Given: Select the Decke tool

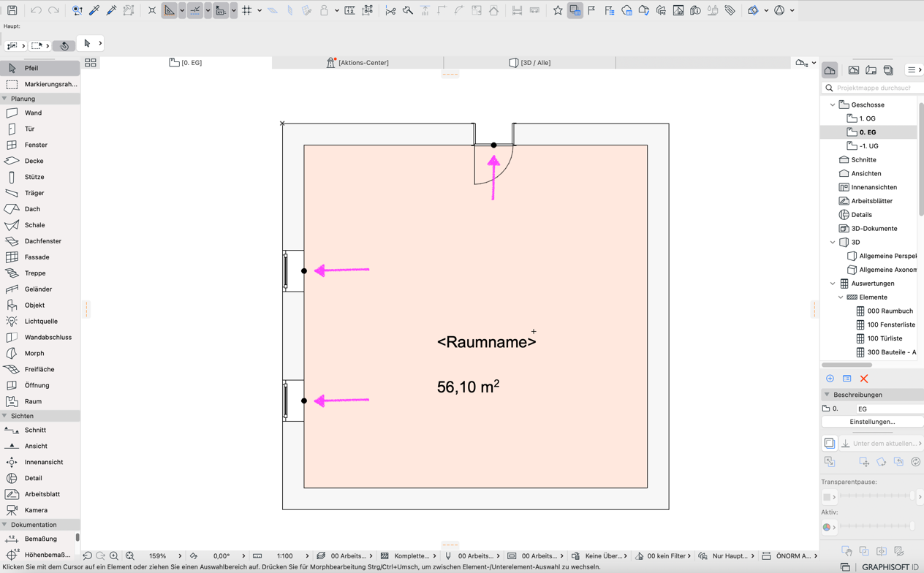Looking at the screenshot, I should click(x=40, y=161).
